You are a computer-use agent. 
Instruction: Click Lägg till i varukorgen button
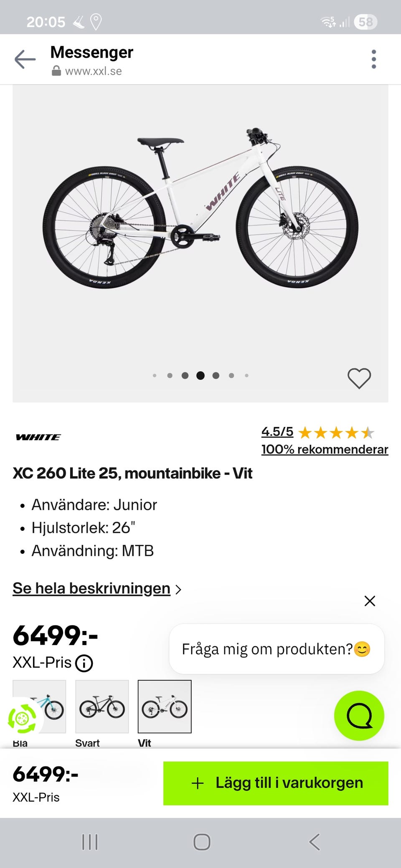276,783
